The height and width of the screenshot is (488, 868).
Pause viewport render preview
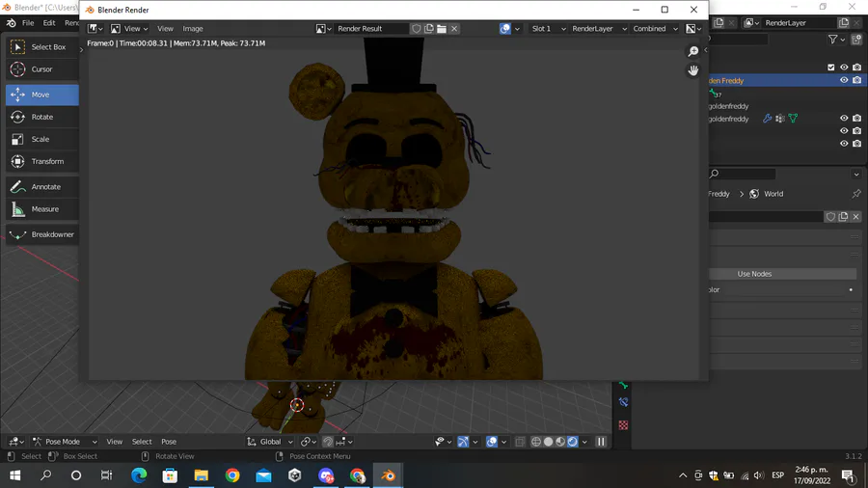(x=601, y=442)
